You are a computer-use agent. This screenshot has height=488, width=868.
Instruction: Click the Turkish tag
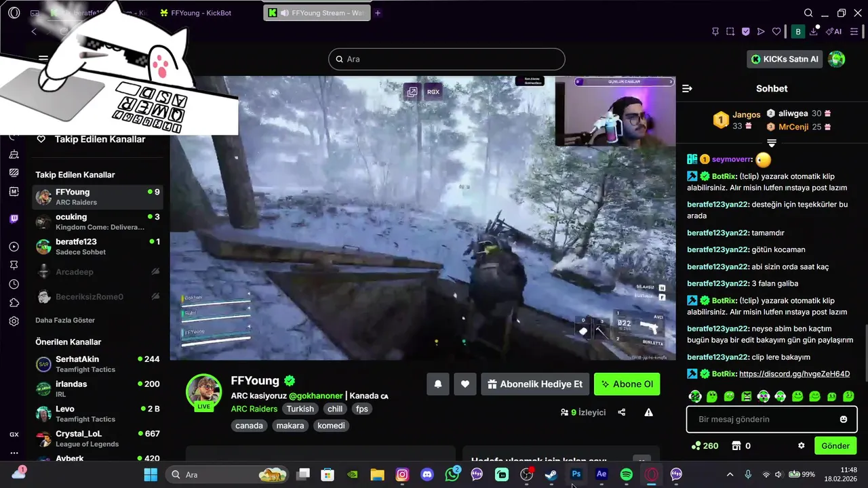(300, 409)
